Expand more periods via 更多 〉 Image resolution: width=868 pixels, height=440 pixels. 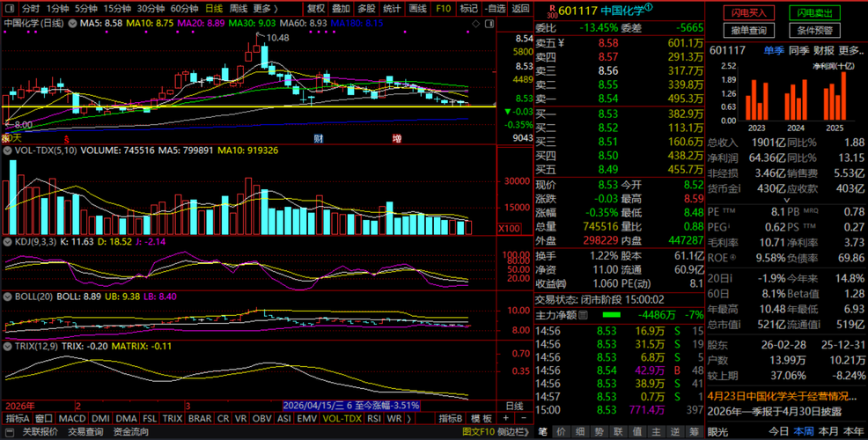(x=266, y=9)
